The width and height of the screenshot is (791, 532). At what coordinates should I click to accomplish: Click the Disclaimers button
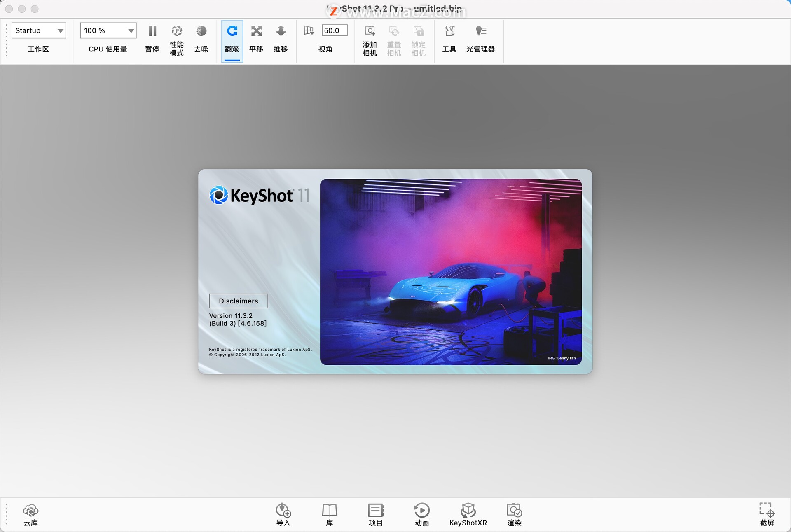coord(238,301)
